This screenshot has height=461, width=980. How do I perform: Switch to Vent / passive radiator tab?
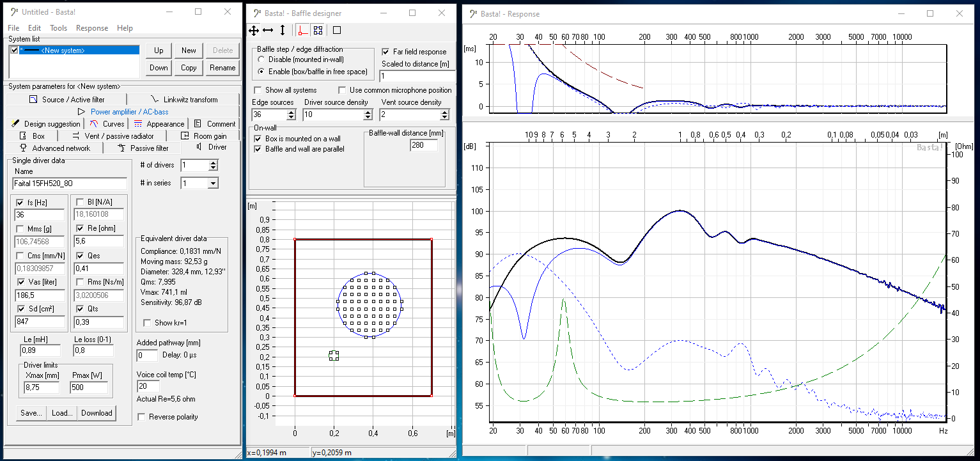(x=113, y=136)
